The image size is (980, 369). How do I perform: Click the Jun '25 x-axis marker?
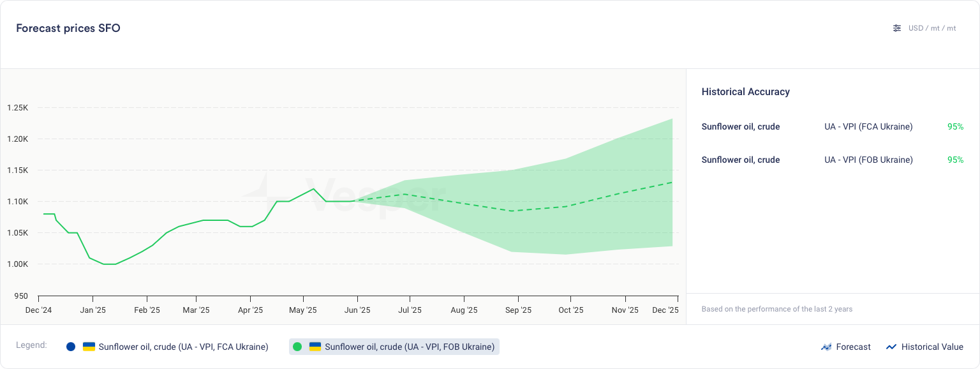tap(357, 310)
